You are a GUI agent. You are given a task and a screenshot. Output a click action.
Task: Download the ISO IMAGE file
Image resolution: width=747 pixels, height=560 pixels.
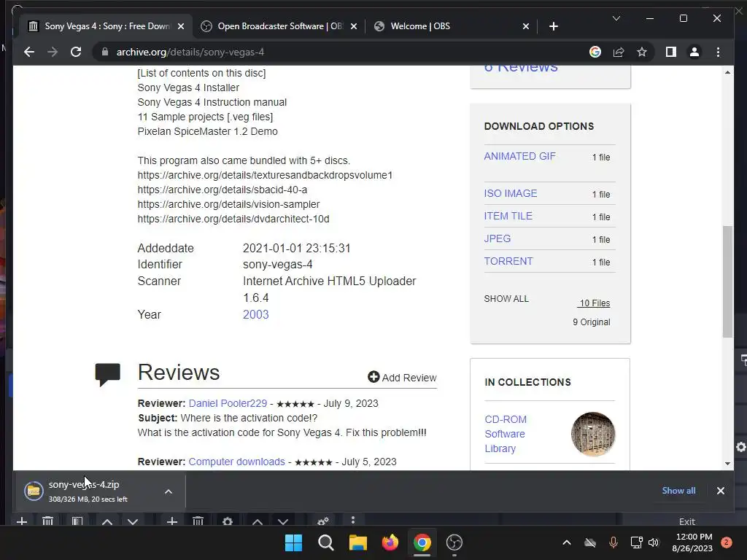[510, 193]
